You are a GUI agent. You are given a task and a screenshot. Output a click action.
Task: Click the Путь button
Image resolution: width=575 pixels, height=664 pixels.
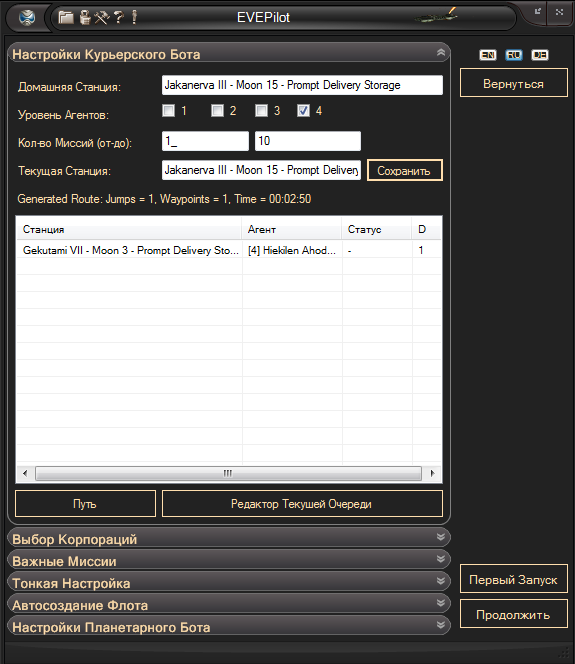click(85, 504)
